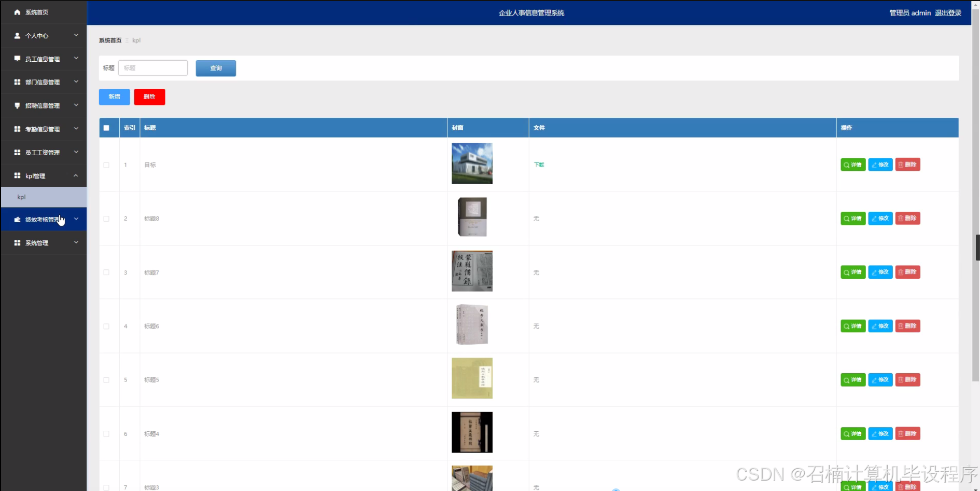Open the calligraphy cover thumbnail in 标题7 row
Image resolution: width=980 pixels, height=491 pixels.
(x=472, y=271)
